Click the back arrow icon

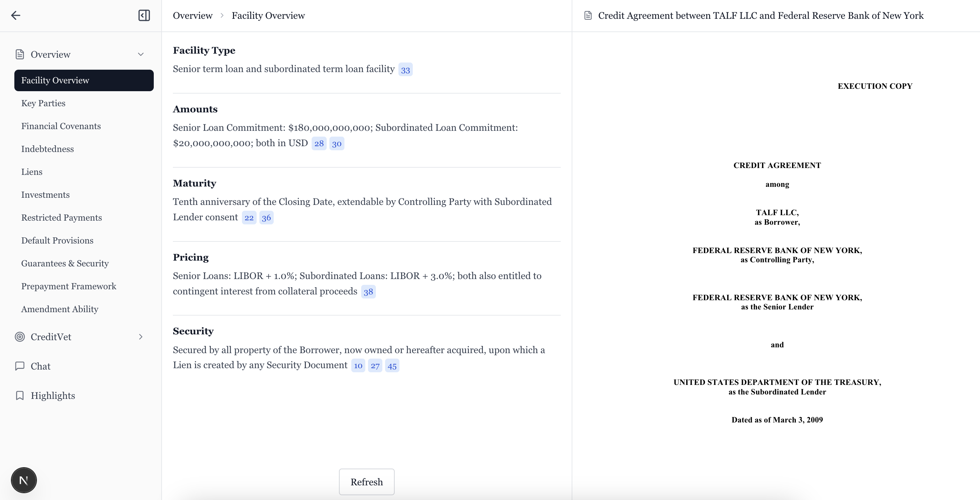[16, 15]
